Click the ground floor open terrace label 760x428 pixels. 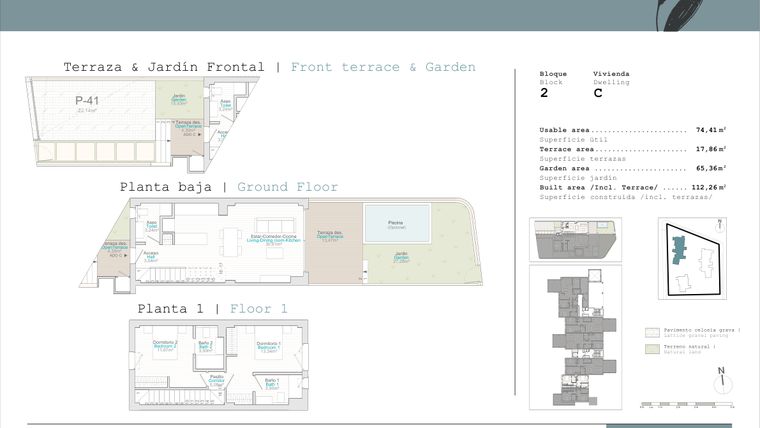[x=330, y=236]
